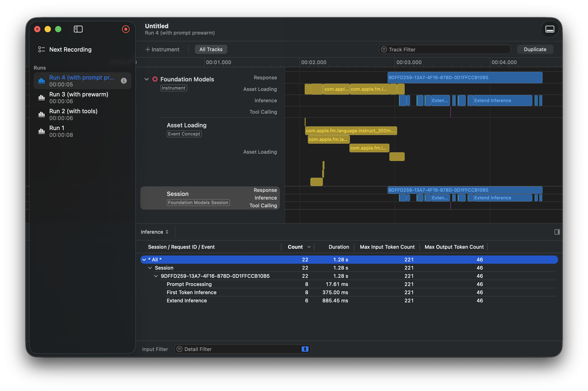This screenshot has height=391, width=588.
Task: Click the Detail Filter funnel icon
Action: pyautogui.click(x=179, y=349)
